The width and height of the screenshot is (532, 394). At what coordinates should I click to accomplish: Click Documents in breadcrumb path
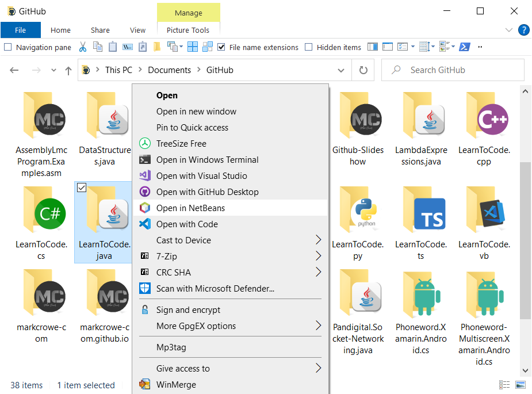169,70
